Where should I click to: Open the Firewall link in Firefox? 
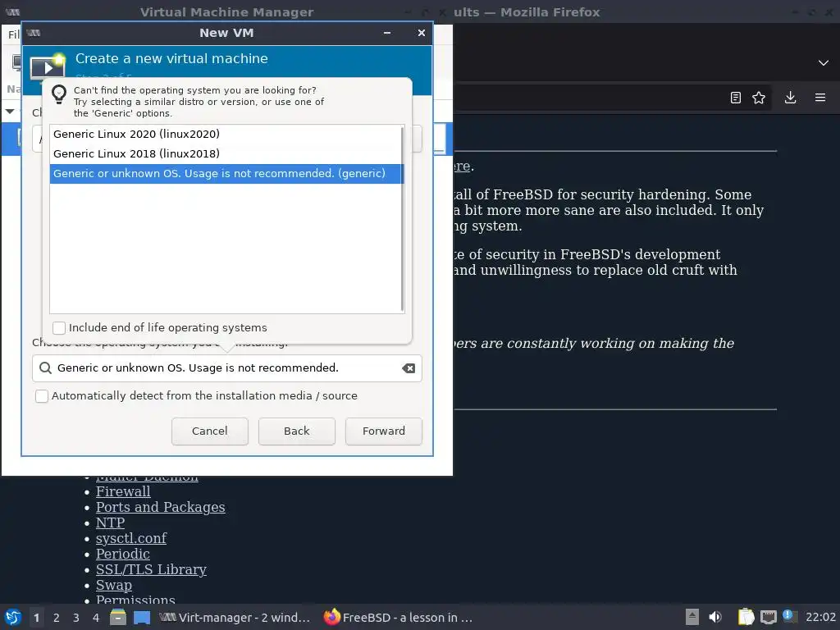click(123, 492)
